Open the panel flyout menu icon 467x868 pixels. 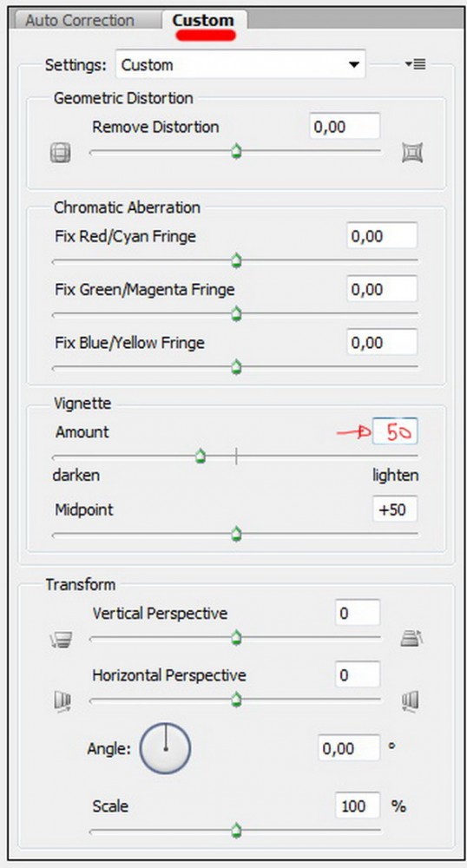415,65
